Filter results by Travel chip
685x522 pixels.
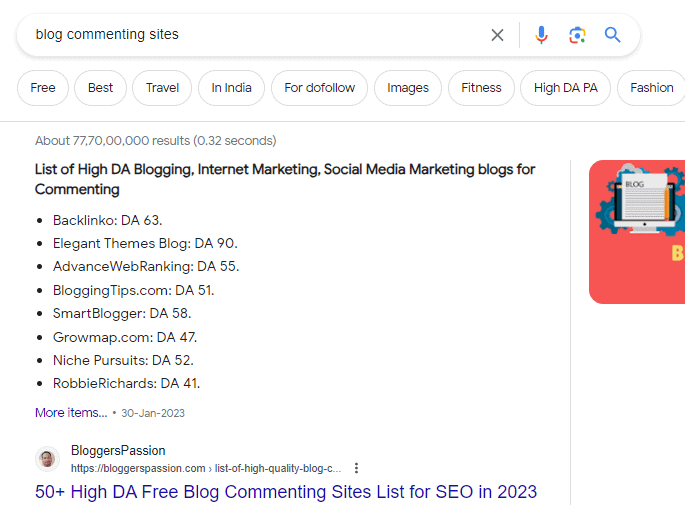(162, 88)
